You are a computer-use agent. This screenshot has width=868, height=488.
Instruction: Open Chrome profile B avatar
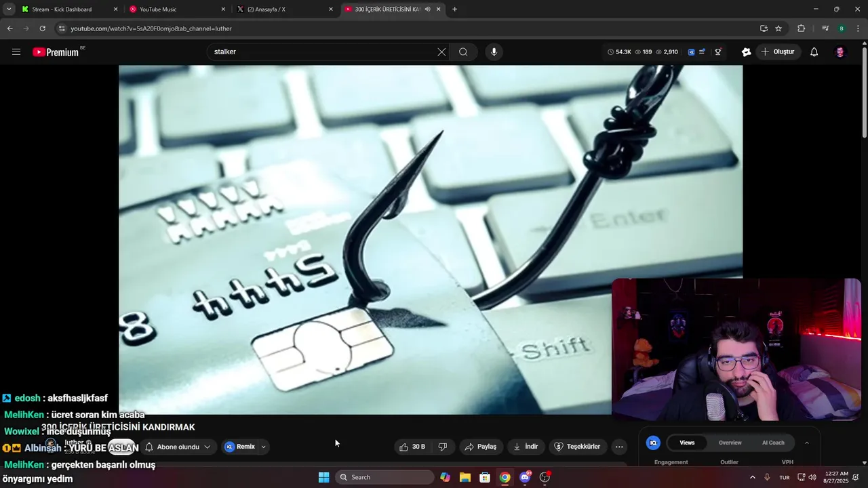pyautogui.click(x=842, y=28)
